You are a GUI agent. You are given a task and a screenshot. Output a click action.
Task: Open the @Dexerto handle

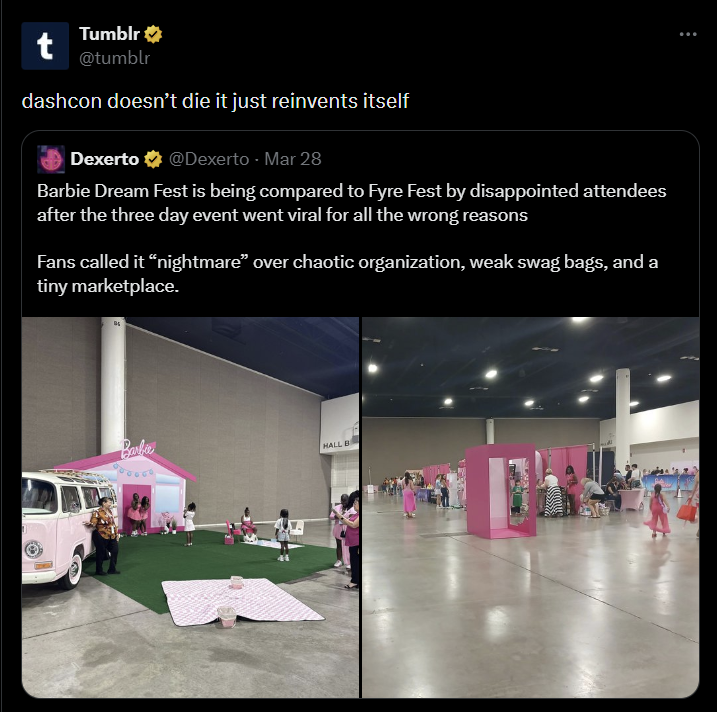[209, 159]
